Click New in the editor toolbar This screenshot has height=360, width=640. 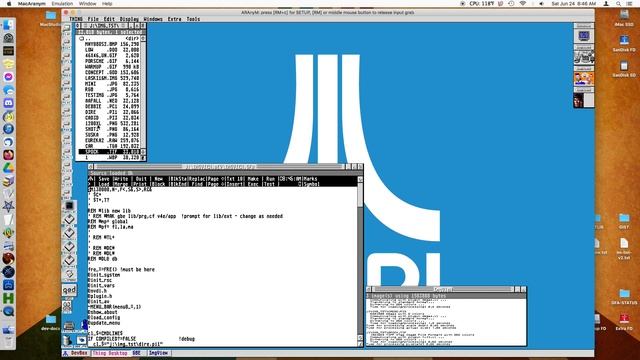click(x=159, y=179)
